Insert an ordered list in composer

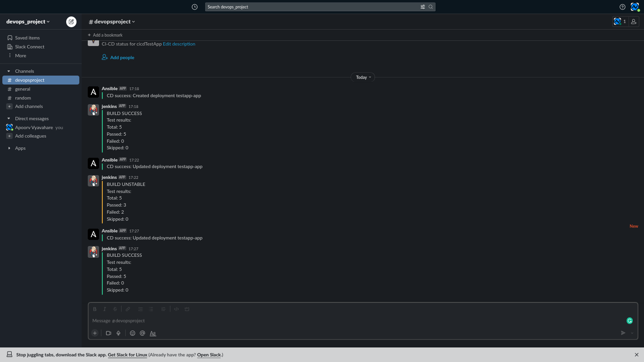coord(140,309)
